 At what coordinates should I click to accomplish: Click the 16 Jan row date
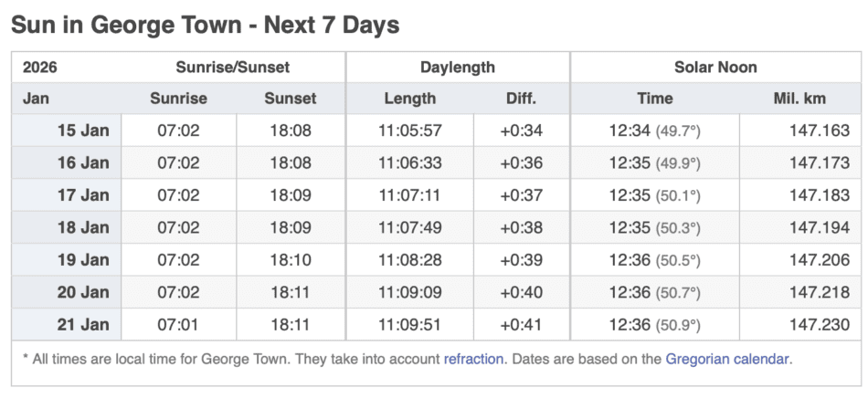(83, 162)
